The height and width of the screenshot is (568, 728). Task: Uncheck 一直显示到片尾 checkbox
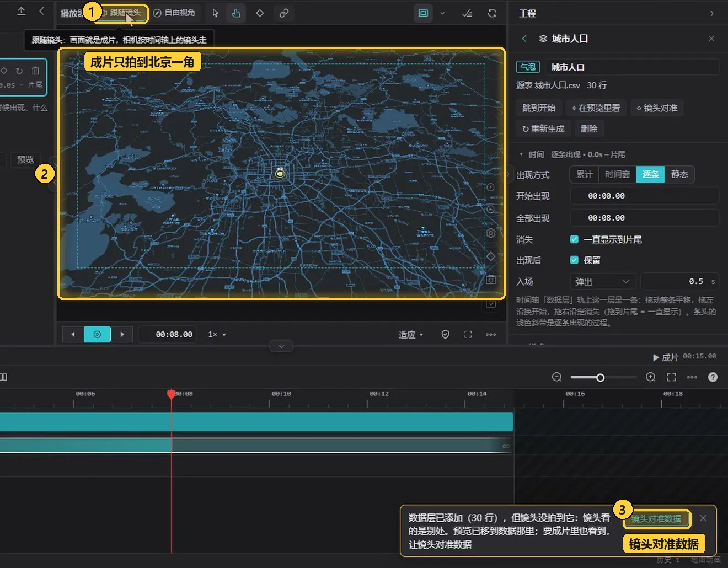coord(574,239)
